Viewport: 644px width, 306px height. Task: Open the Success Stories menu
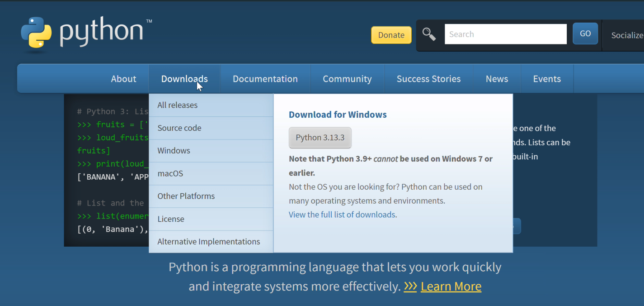pos(428,79)
